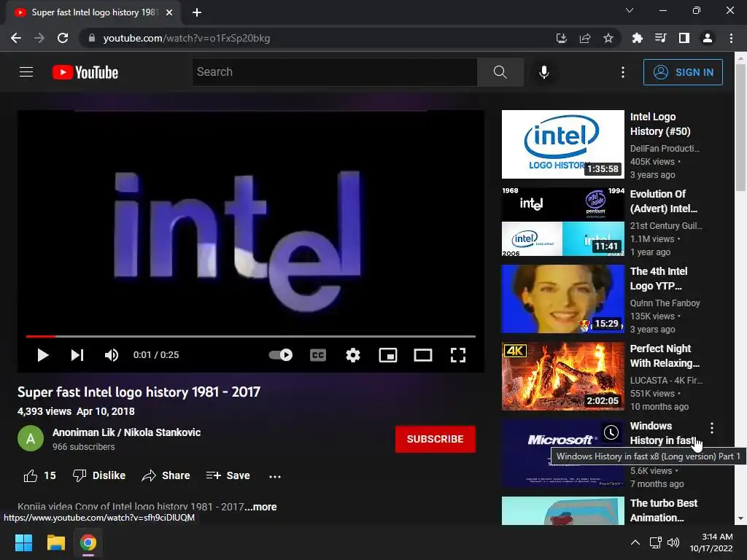Open the Windows Start menu
747x560 pixels.
pyautogui.click(x=23, y=542)
